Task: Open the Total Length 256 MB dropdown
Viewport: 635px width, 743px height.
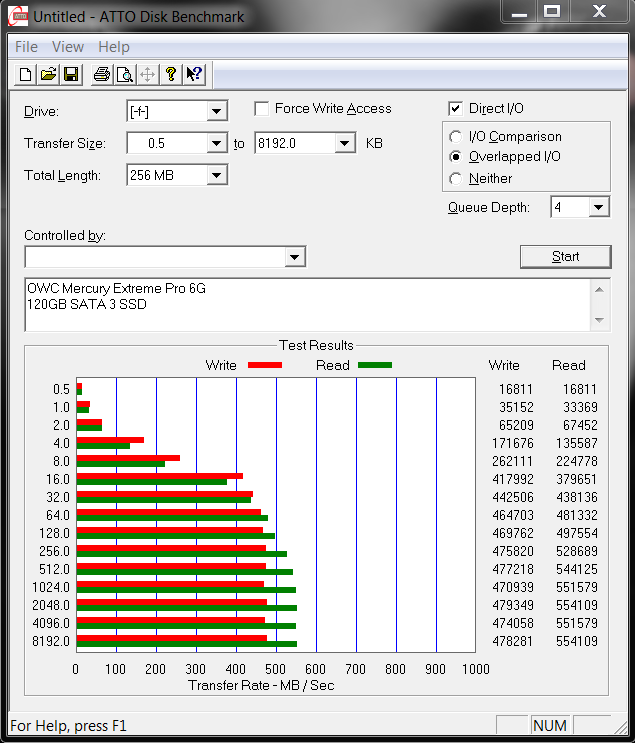Action: tap(216, 176)
